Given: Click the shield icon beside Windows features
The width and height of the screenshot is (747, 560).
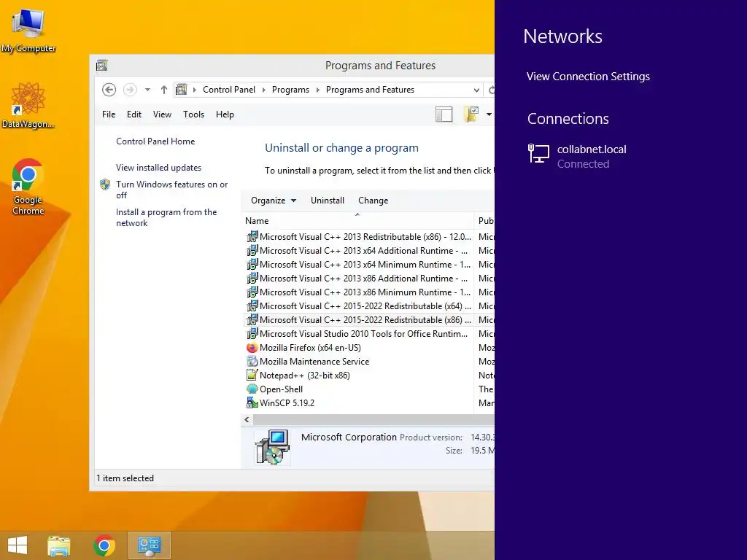Looking at the screenshot, I should [x=105, y=184].
